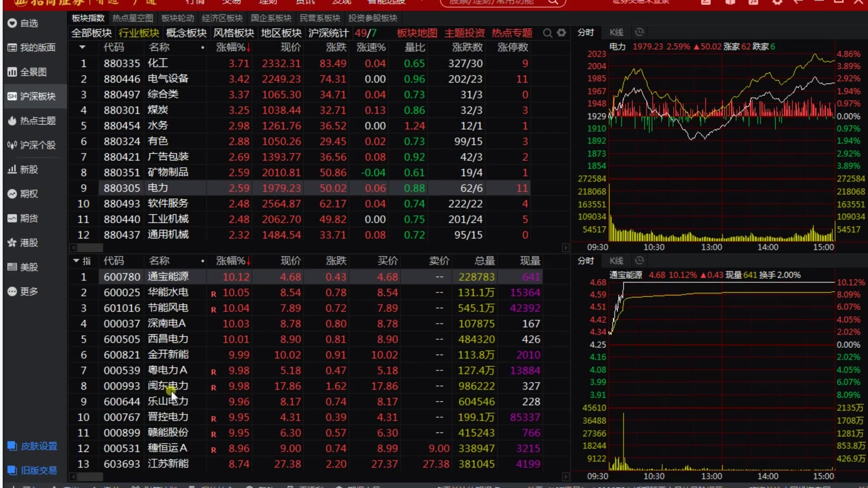The width and height of the screenshot is (868, 488).
Task: Switch to 板块轮动 tab
Action: [x=178, y=18]
